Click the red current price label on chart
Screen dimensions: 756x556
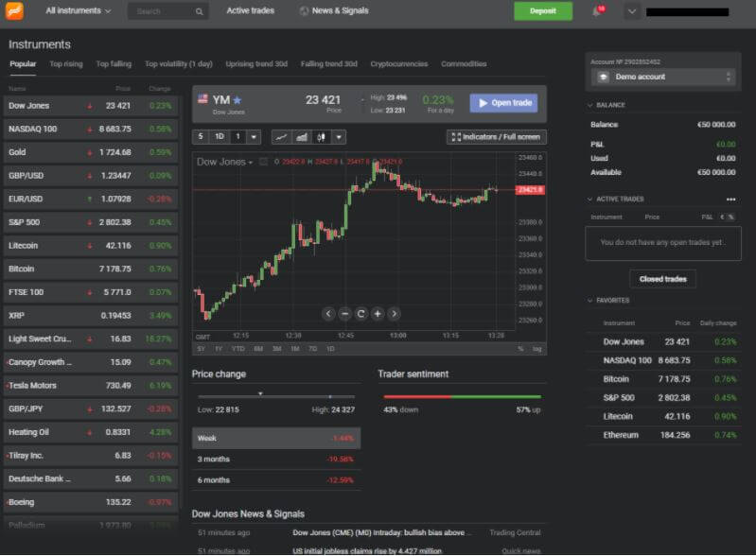[531, 190]
